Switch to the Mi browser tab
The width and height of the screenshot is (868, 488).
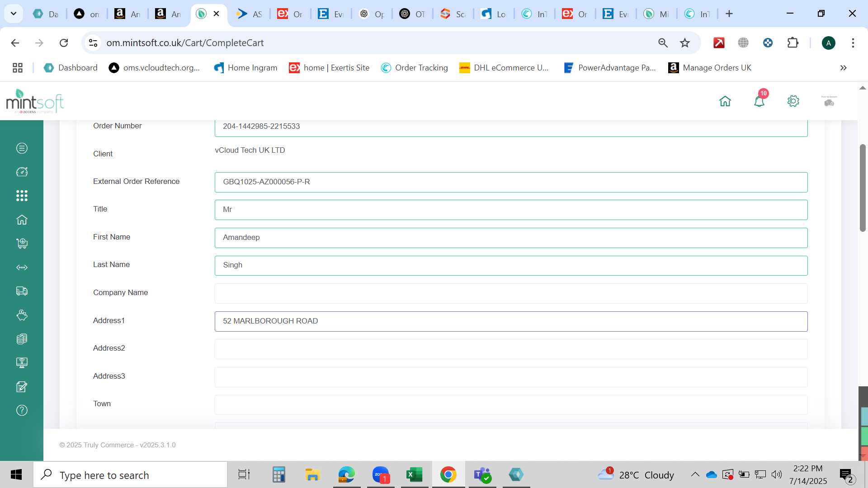[x=656, y=14]
